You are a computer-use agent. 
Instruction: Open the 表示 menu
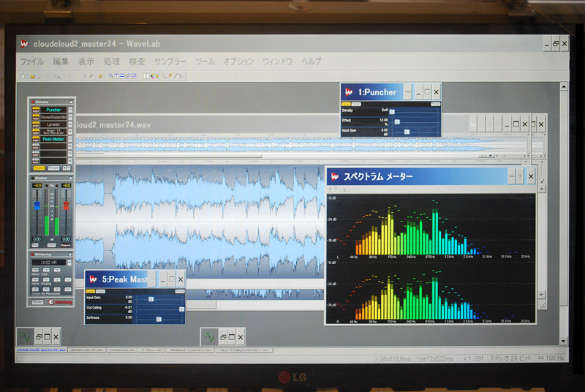[86, 61]
